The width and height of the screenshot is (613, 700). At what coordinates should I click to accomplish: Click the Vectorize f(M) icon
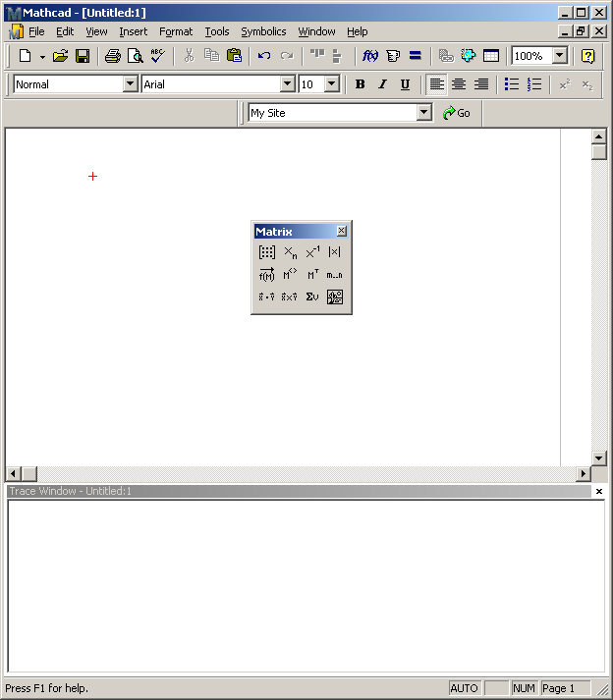pyautogui.click(x=267, y=275)
